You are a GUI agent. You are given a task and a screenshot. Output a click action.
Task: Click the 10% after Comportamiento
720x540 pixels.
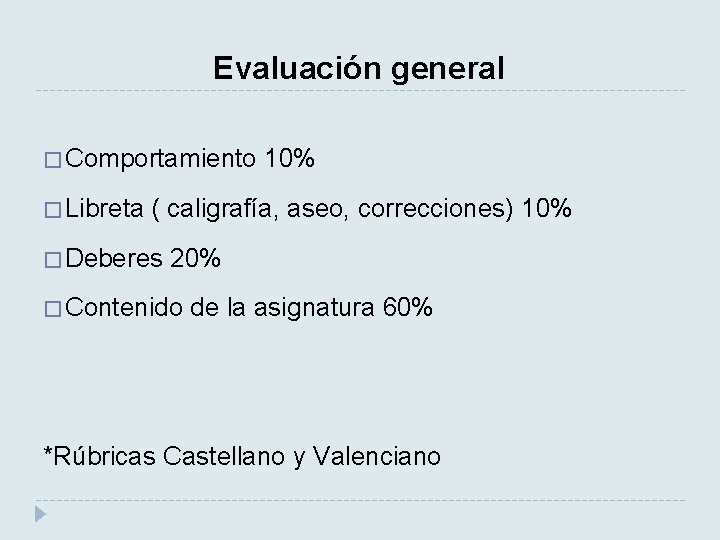291,158
